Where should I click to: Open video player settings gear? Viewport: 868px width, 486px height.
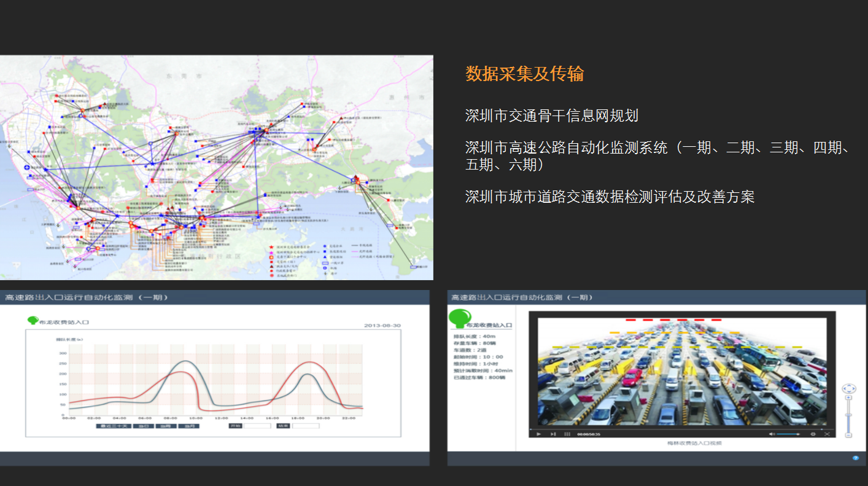coord(813,434)
